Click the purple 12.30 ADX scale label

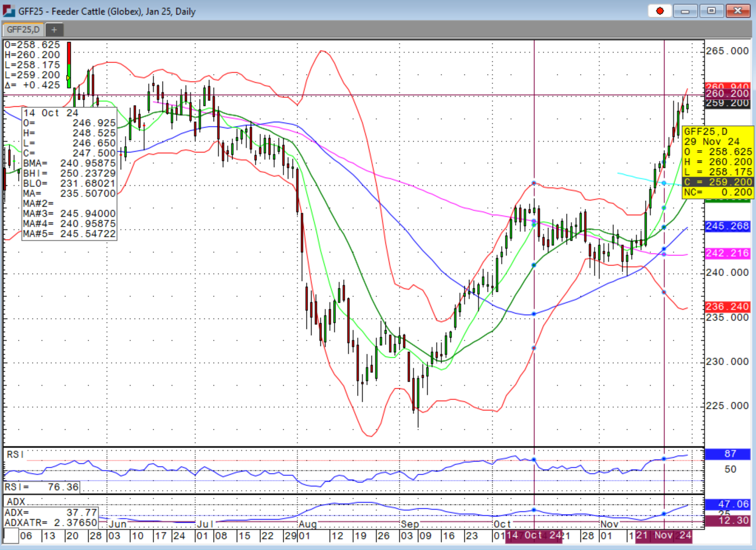coord(727,521)
